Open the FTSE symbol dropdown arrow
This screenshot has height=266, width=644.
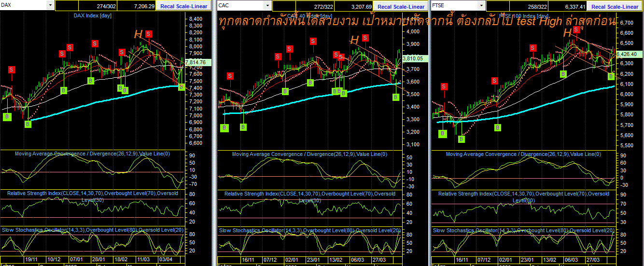[481, 5]
